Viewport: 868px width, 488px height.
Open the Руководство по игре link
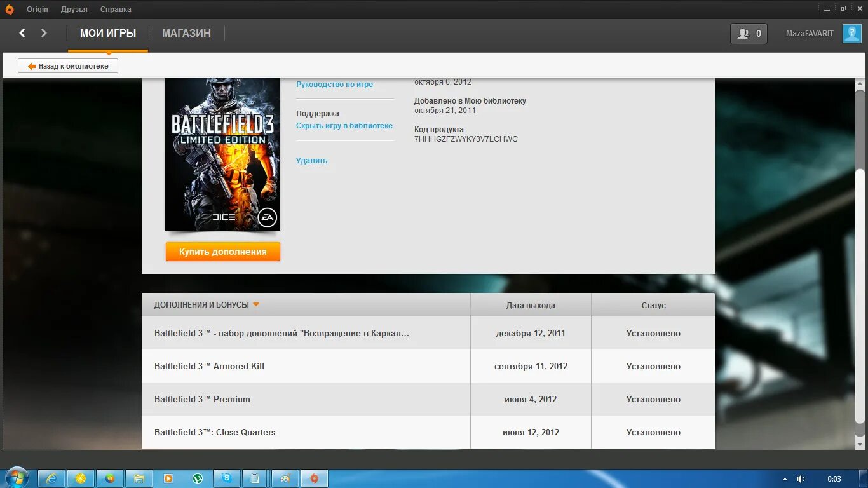coord(334,85)
